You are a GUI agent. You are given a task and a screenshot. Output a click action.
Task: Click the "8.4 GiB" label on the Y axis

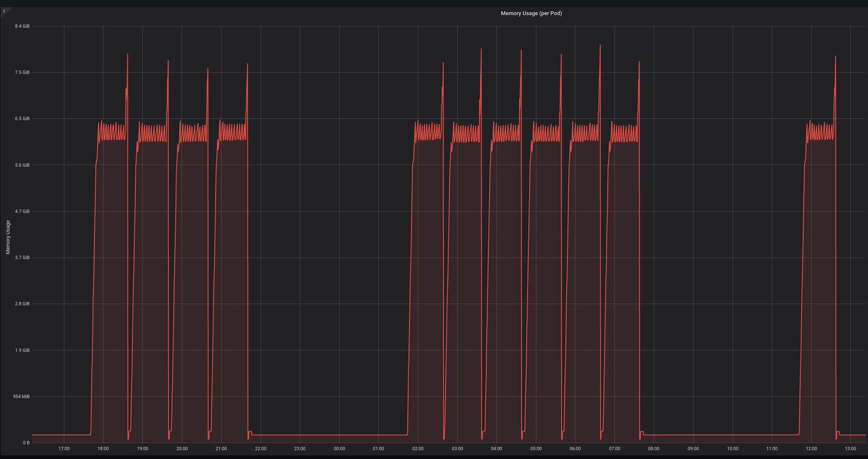click(x=21, y=26)
